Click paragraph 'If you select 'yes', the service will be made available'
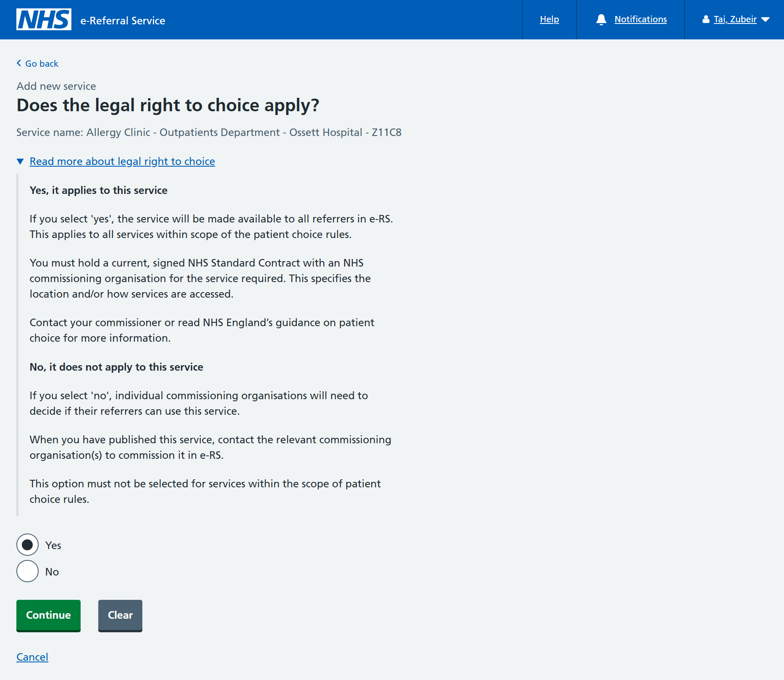Image resolution: width=784 pixels, height=680 pixels. 211,227
